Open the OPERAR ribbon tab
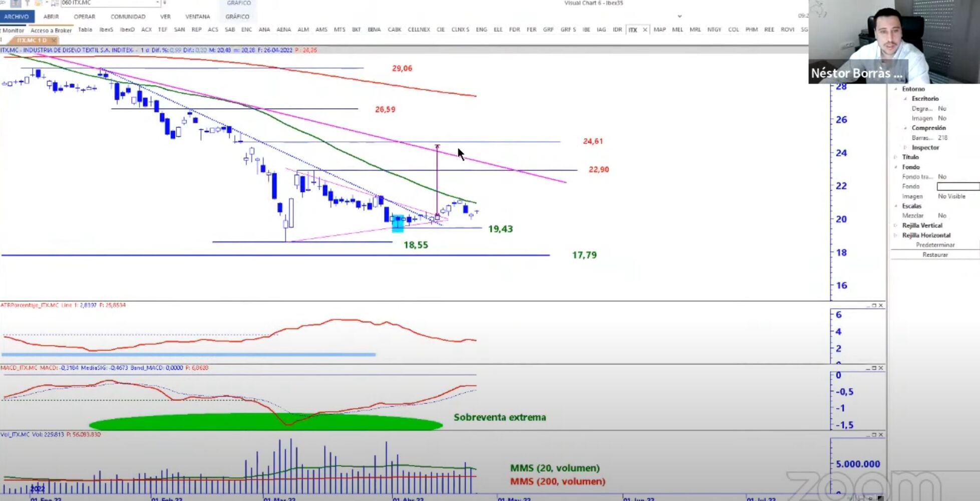The height and width of the screenshot is (501, 980). point(85,17)
